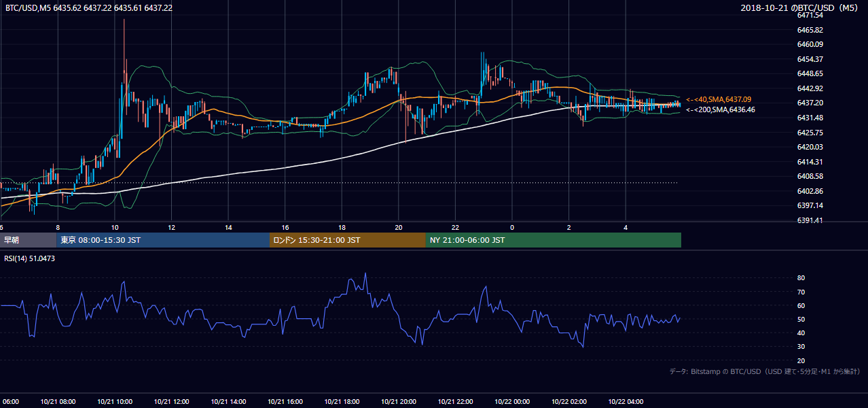Click the bottom time label 10/21 14:00
The height and width of the screenshot is (408, 868).
pos(228,401)
